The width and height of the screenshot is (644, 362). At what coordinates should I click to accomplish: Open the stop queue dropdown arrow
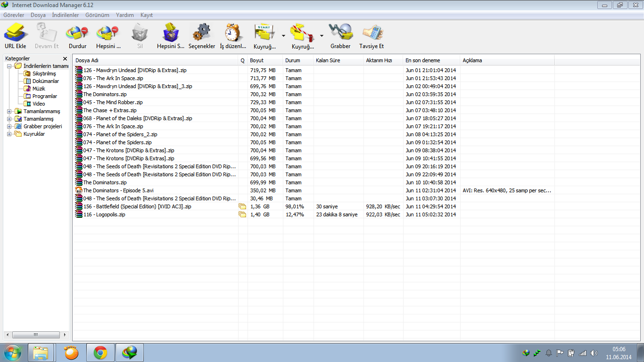(322, 35)
